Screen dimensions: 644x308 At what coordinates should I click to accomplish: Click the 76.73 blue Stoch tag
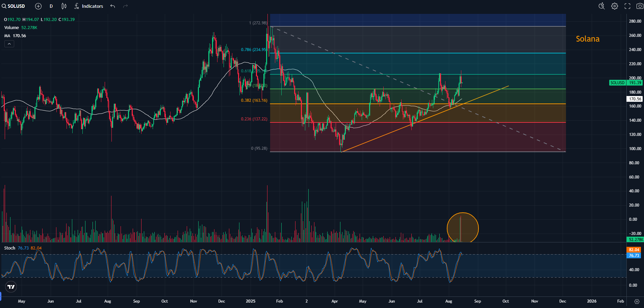[x=634, y=256]
